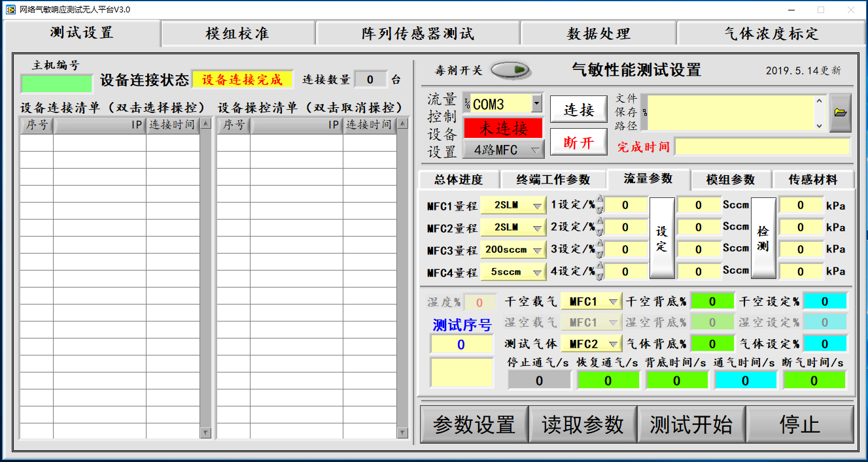Open the COM3 serial port dropdown
This screenshot has width=868, height=462.
pos(536,103)
